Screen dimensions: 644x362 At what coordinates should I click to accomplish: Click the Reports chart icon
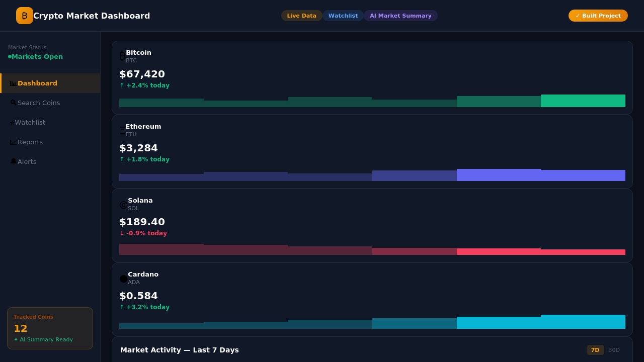coord(13,142)
